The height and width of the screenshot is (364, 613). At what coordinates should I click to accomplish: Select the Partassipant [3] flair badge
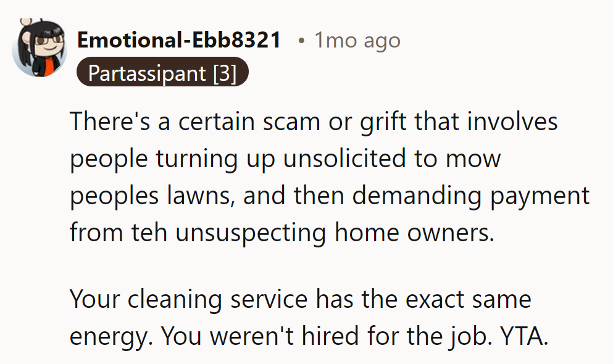click(x=162, y=72)
